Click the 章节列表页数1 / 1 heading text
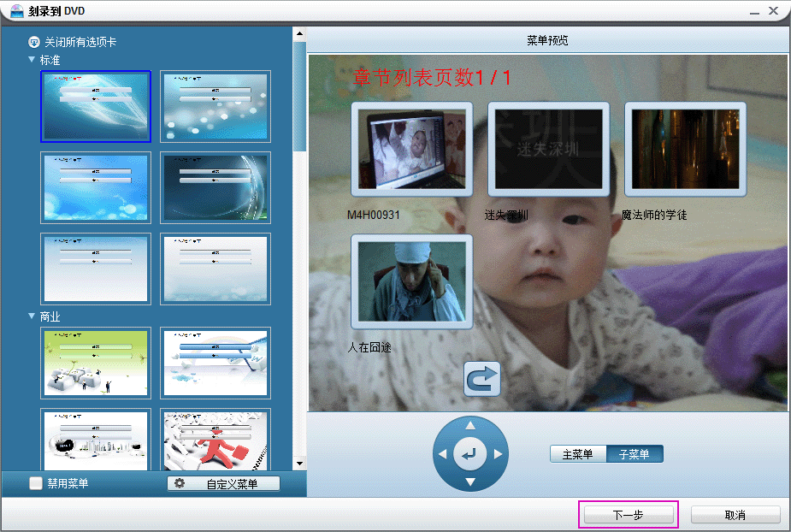Screen dimensions: 791x532 coord(432,78)
